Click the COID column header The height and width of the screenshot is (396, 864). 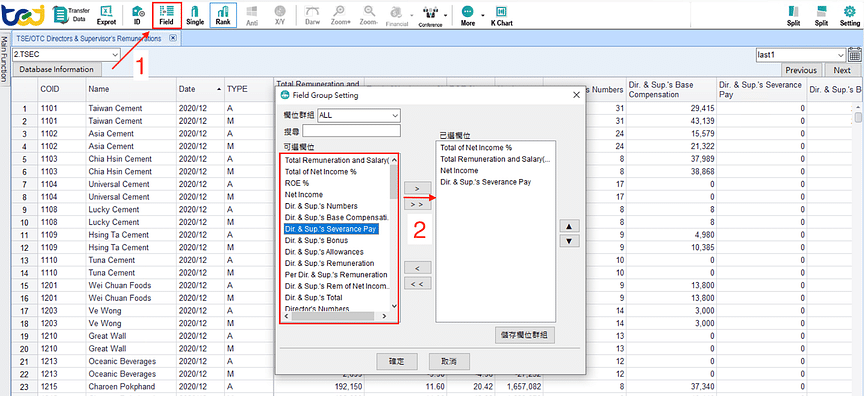(62, 89)
